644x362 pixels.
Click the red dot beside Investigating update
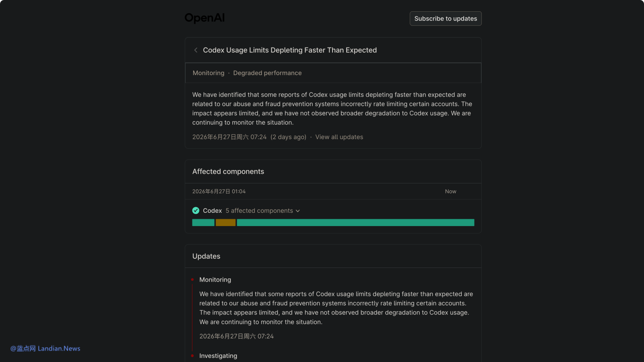point(192,356)
